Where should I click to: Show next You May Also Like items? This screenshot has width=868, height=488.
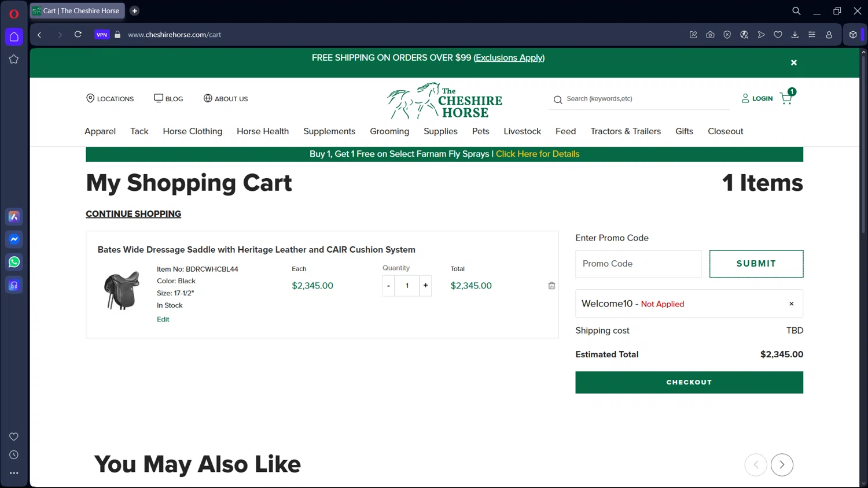[x=782, y=465]
